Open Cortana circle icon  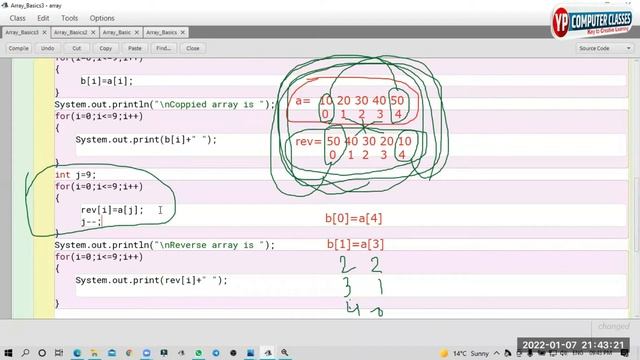[42, 353]
